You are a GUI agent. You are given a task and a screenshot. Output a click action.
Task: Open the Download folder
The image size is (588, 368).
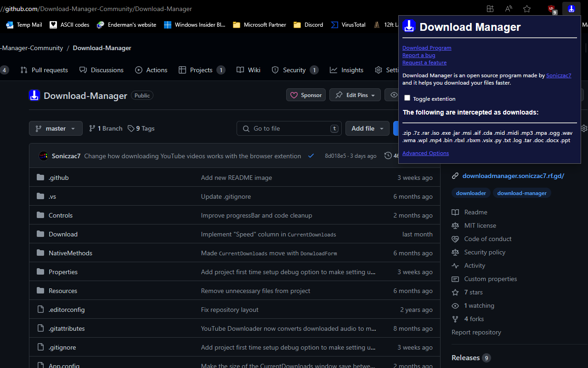(63, 234)
